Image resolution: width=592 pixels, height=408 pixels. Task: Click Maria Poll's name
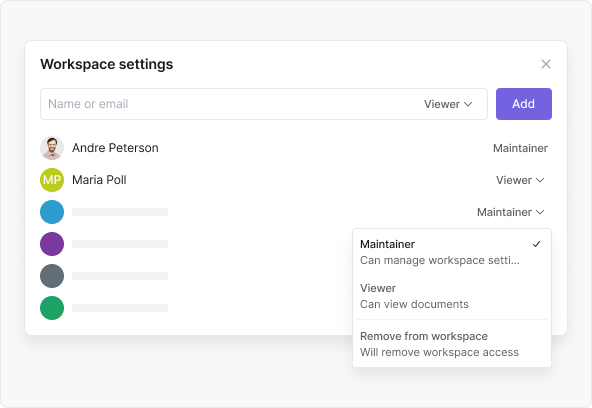99,180
